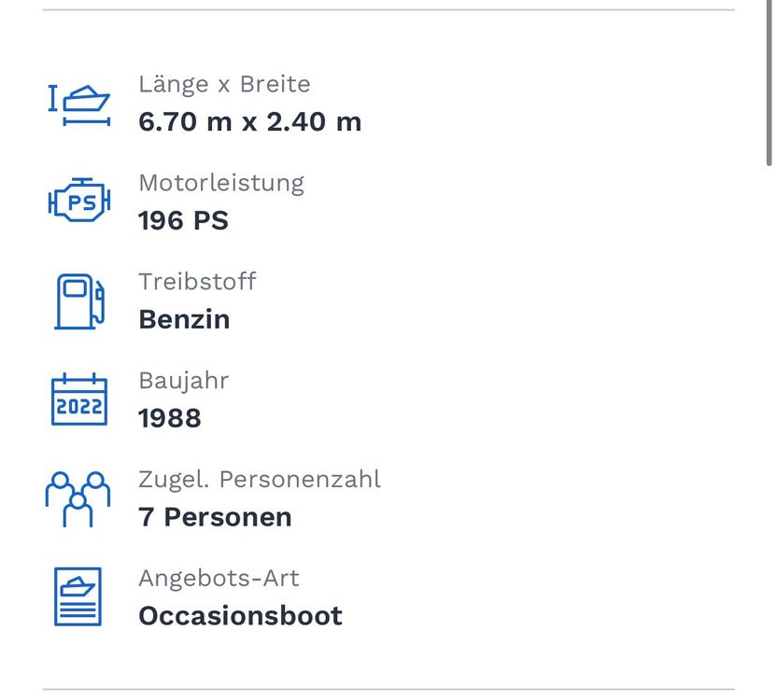
Task: Click the Treibstoff label
Action: coord(197,282)
